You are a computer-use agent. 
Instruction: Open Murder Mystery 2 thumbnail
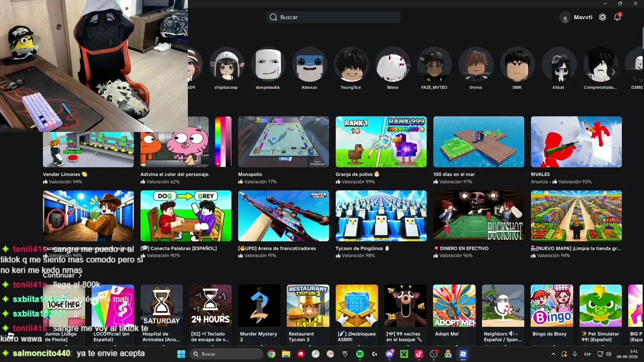[x=259, y=306]
